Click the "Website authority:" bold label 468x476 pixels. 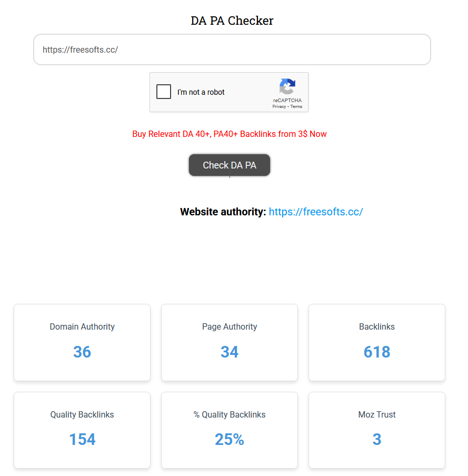[223, 212]
